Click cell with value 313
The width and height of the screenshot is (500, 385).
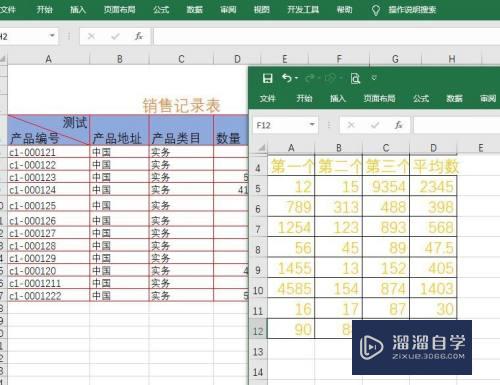(338, 207)
